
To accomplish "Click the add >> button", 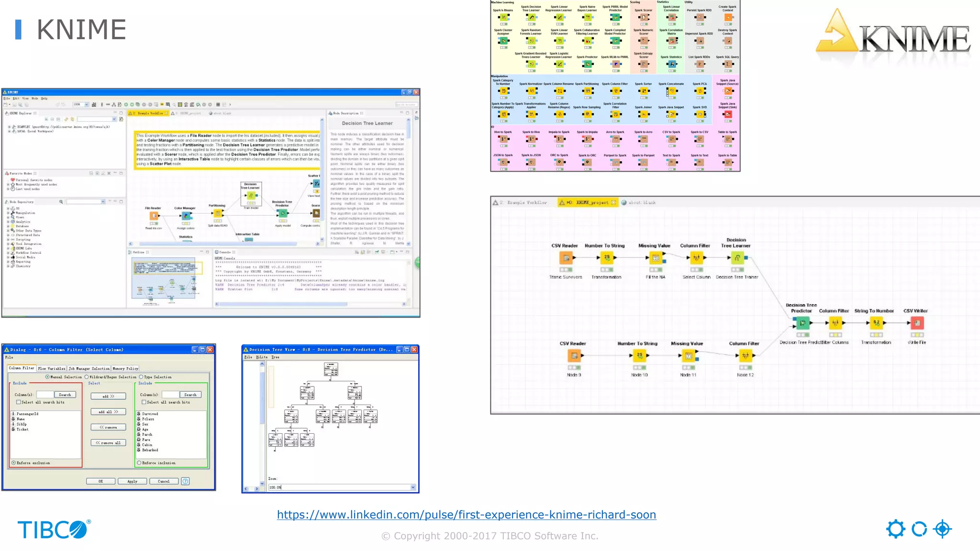I will tap(109, 397).
